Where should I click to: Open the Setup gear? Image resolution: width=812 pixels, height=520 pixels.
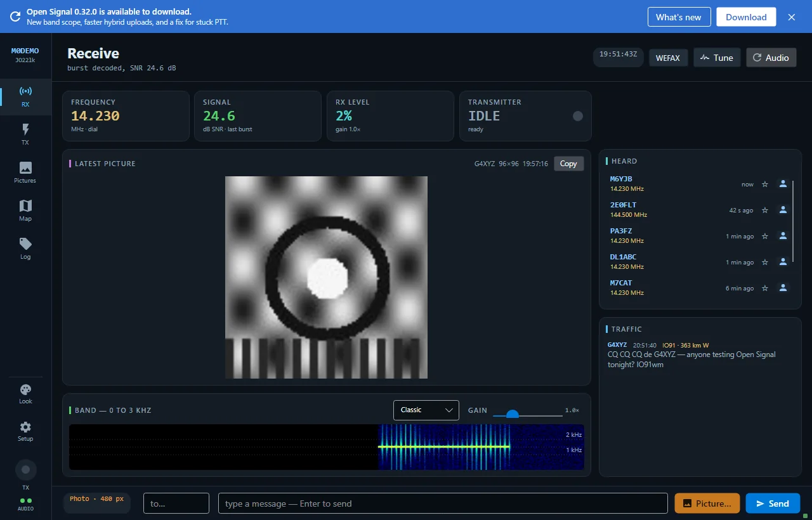click(25, 431)
